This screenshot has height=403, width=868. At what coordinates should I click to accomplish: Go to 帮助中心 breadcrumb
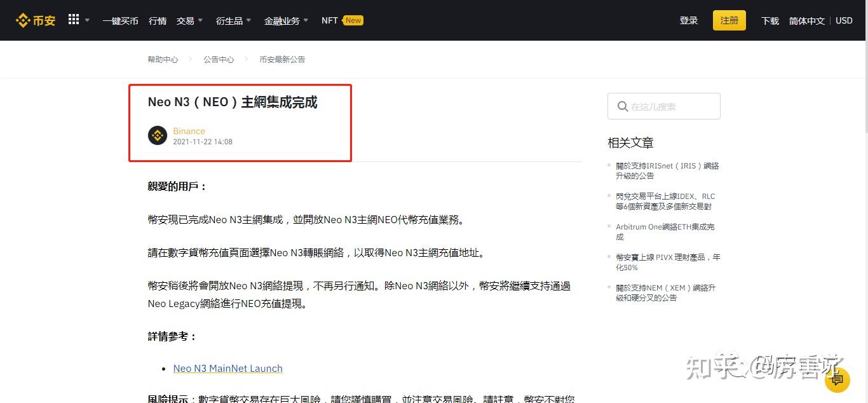point(163,59)
